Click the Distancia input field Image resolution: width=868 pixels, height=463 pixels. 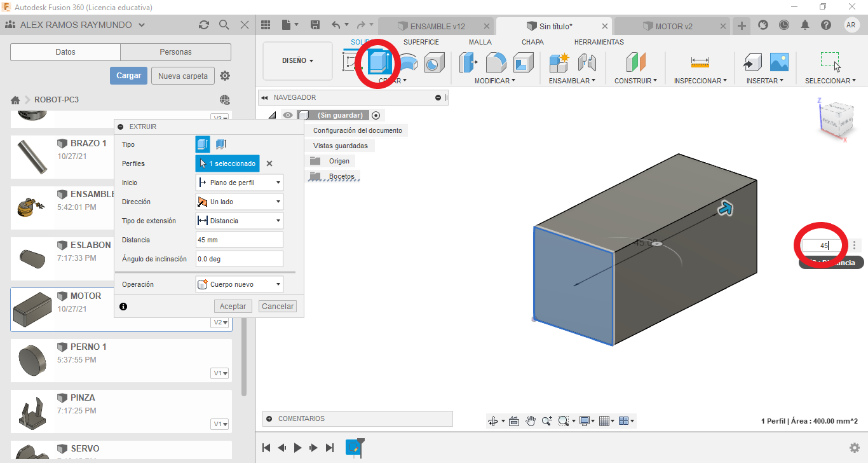click(x=239, y=240)
